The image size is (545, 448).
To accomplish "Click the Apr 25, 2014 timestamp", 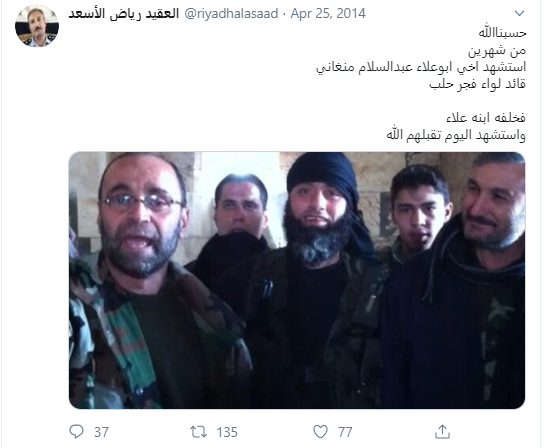I will tap(328, 14).
